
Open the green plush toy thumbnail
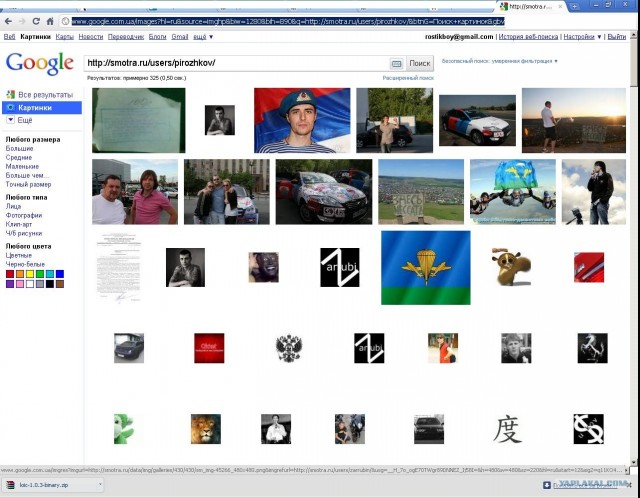(x=124, y=429)
